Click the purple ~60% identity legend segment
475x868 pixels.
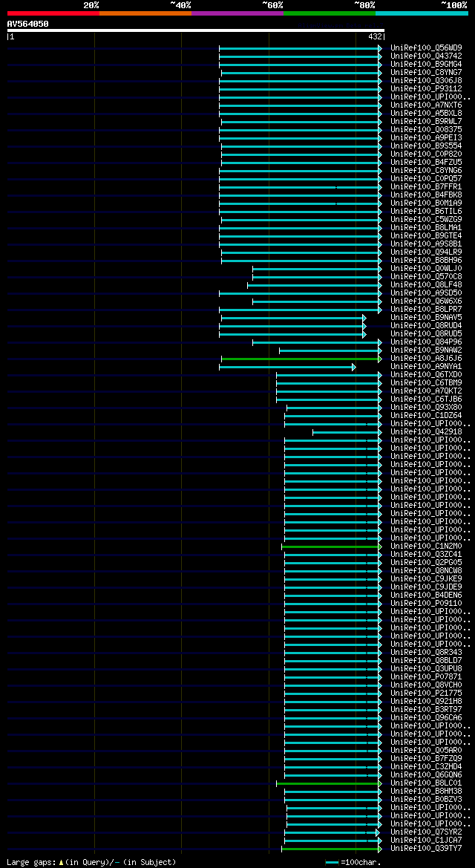(237, 13)
